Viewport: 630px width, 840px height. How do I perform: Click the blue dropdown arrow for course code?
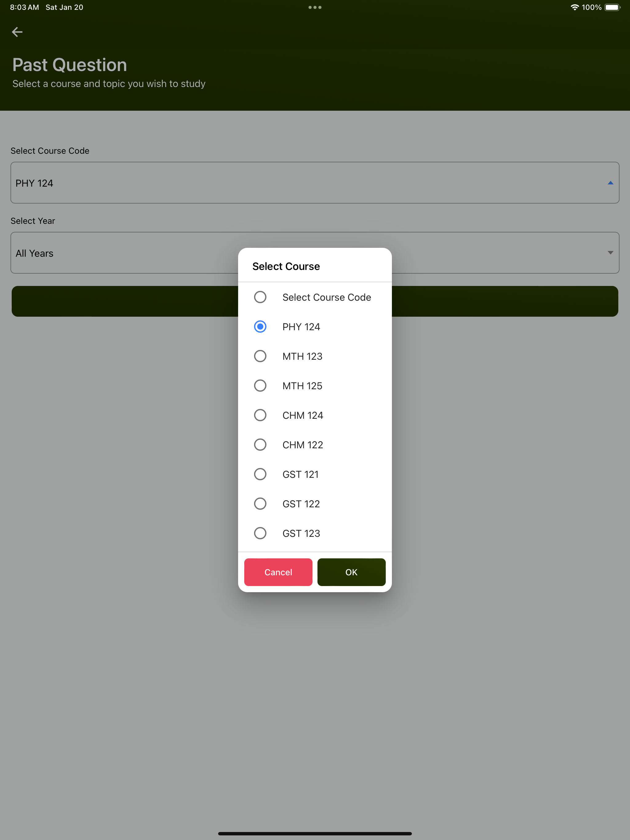pyautogui.click(x=610, y=183)
